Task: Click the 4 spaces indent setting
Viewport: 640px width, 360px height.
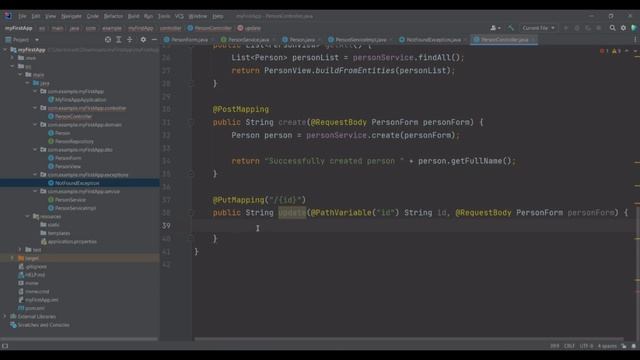Action: pos(607,346)
